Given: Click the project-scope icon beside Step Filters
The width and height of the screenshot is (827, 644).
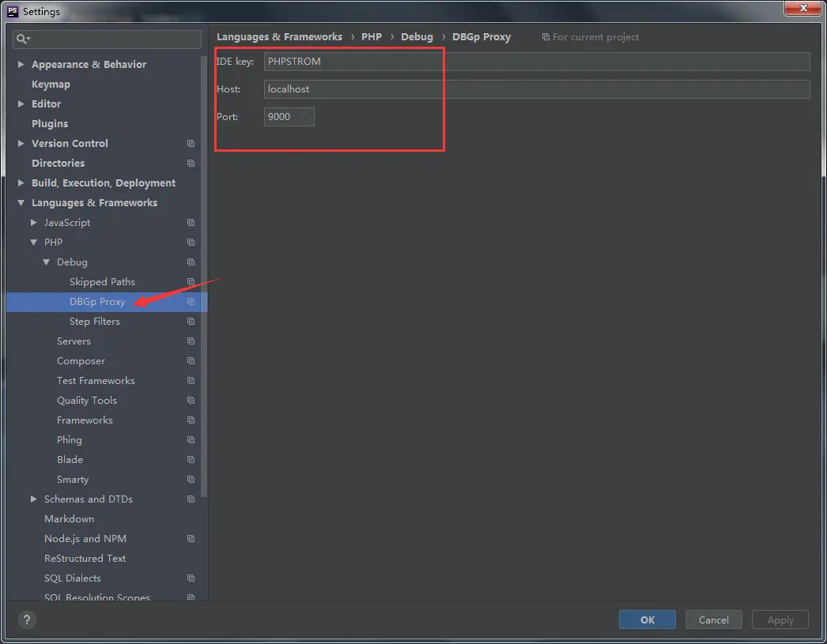Looking at the screenshot, I should pos(191,322).
